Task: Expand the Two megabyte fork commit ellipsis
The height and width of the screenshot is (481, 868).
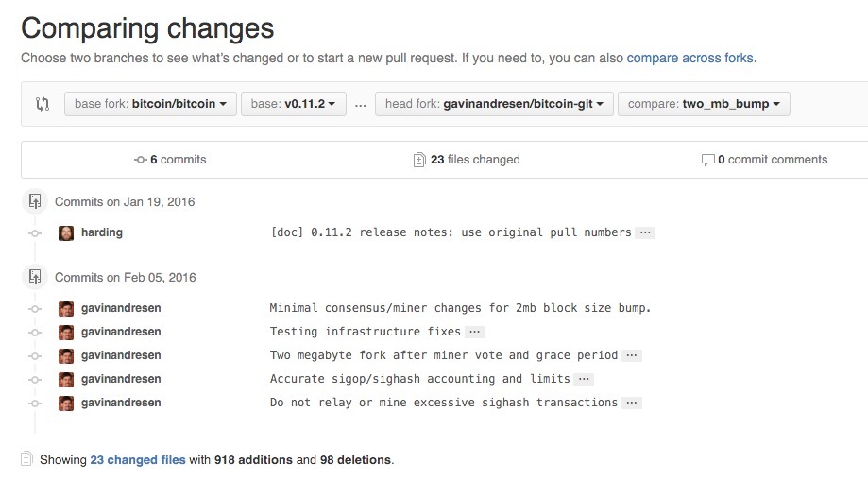Action: click(x=631, y=355)
